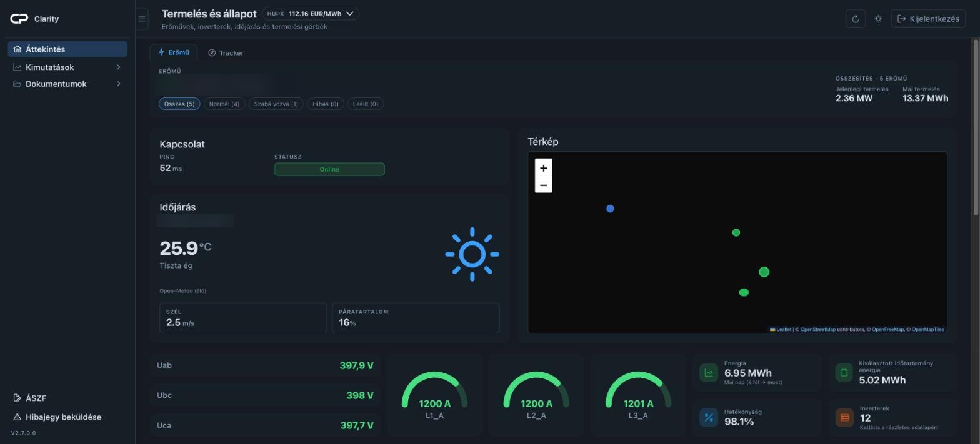Filter plants by Normál (4)
The width and height of the screenshot is (980, 444).
[x=224, y=104]
